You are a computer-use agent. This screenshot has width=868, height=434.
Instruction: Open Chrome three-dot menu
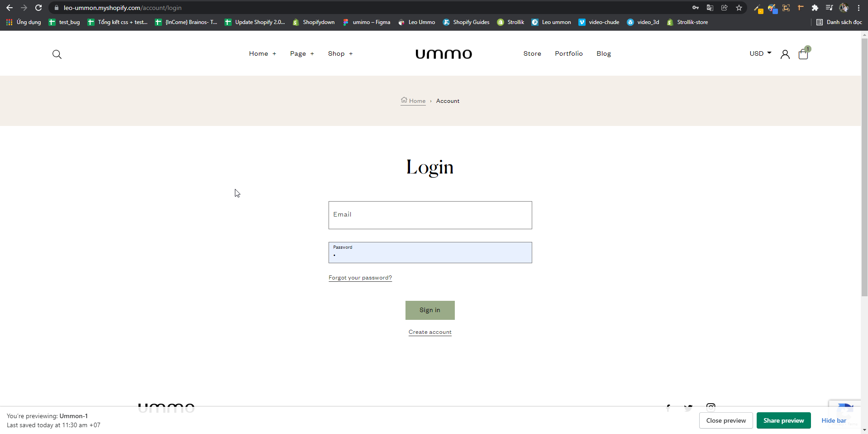point(858,8)
